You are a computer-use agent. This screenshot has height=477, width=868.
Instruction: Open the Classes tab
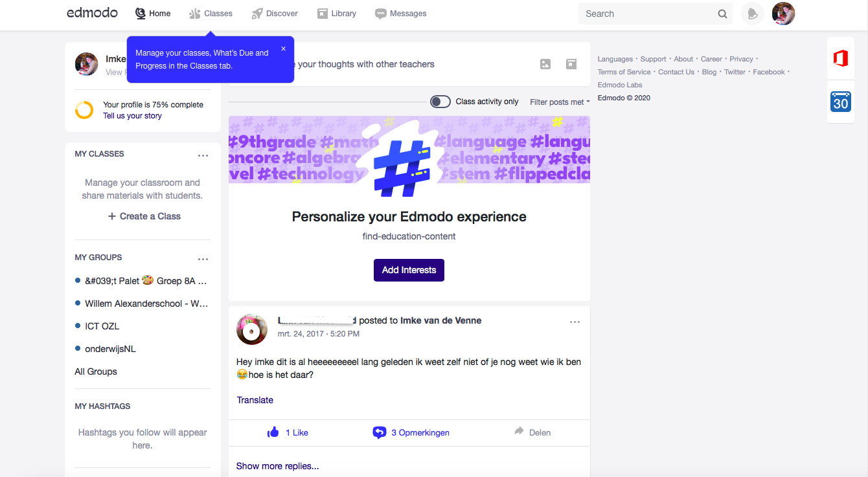tap(211, 14)
